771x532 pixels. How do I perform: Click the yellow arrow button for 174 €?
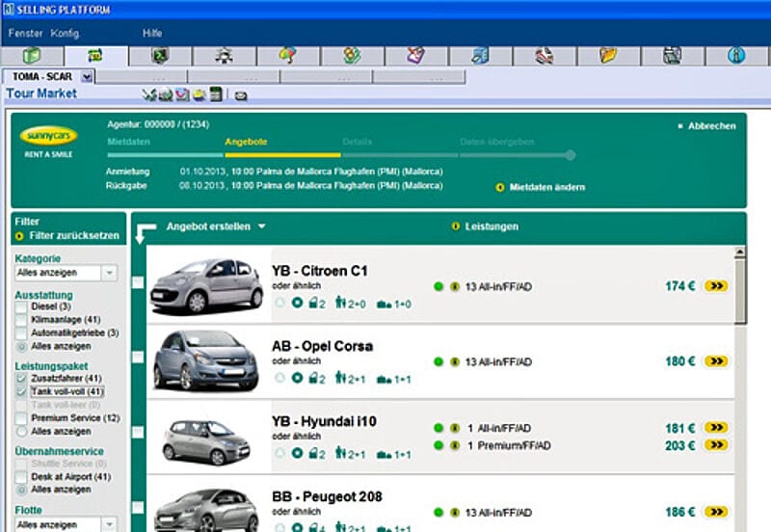click(716, 285)
